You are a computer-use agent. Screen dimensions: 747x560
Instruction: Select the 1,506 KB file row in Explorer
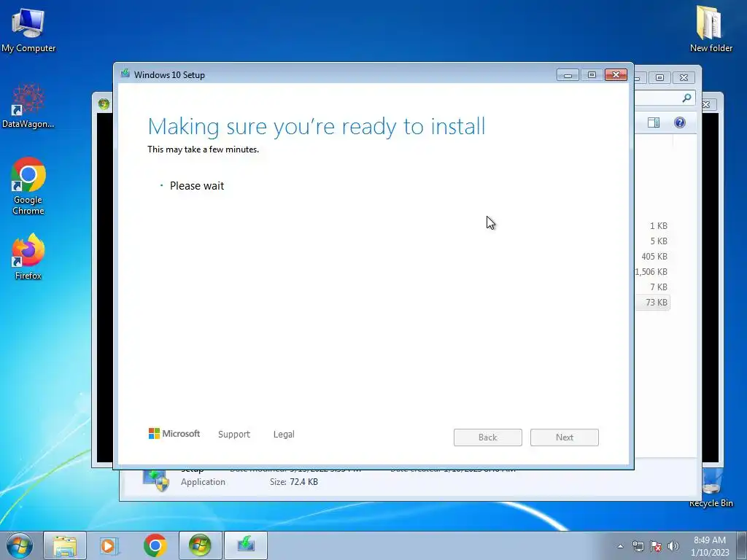click(x=652, y=271)
